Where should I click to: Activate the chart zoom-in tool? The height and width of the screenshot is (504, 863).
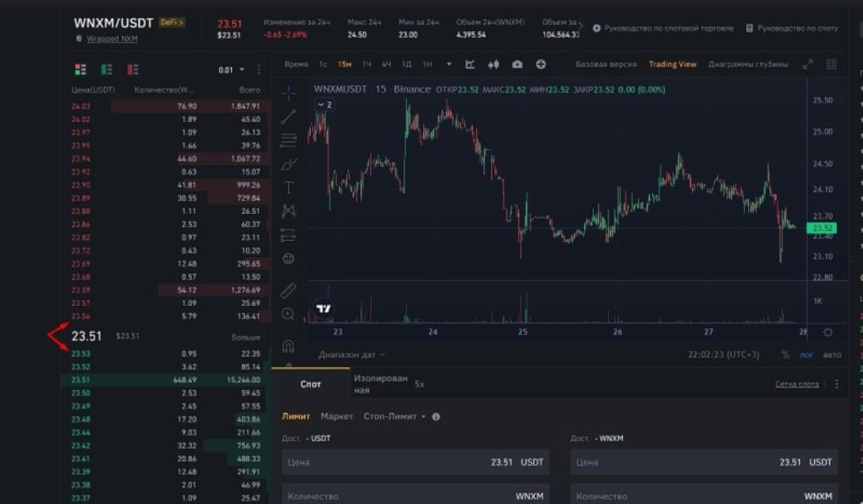pyautogui.click(x=288, y=314)
